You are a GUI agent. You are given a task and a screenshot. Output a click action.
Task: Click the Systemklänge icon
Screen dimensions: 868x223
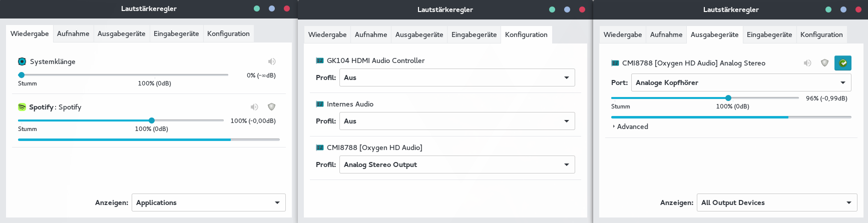pyautogui.click(x=22, y=61)
